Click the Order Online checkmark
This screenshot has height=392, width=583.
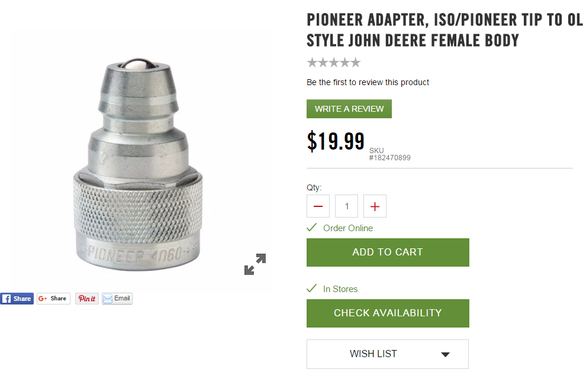[311, 228]
